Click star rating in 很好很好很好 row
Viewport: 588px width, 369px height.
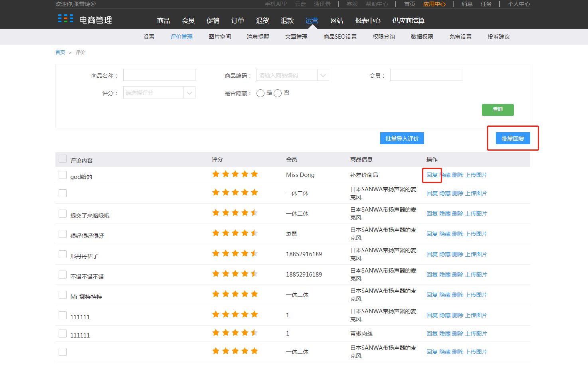pos(235,233)
